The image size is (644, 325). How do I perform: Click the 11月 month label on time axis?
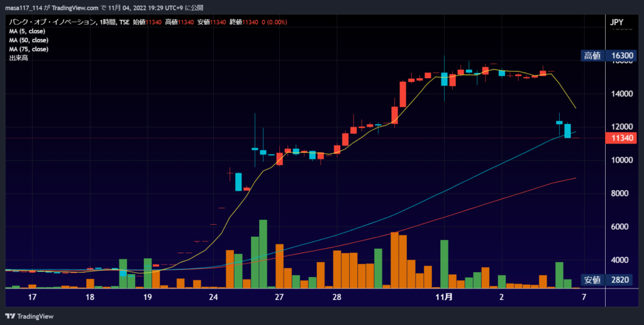tap(443, 297)
